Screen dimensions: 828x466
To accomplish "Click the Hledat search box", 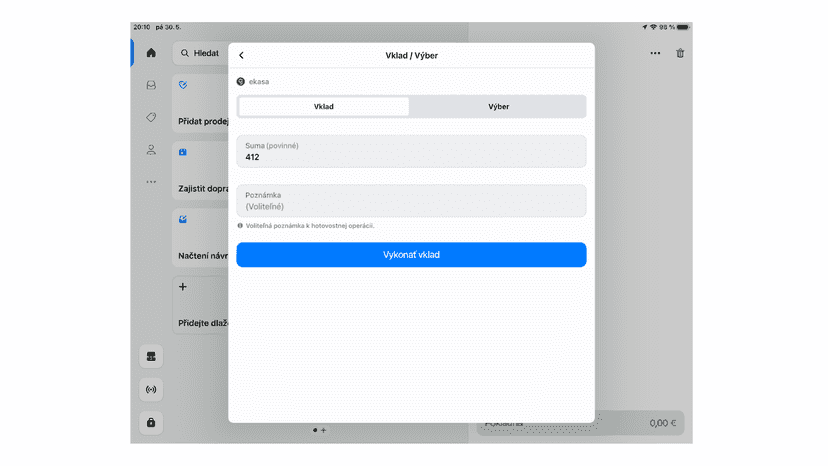I will click(201, 53).
